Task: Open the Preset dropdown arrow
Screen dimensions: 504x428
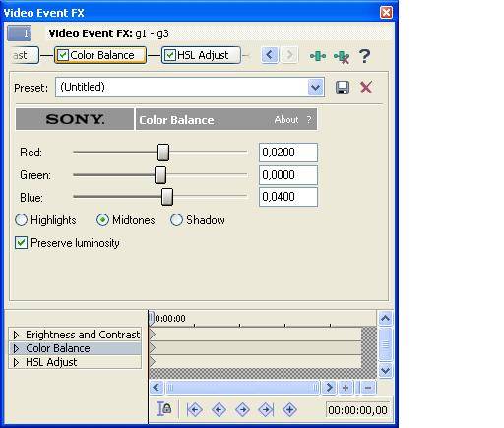Action: pyautogui.click(x=315, y=88)
